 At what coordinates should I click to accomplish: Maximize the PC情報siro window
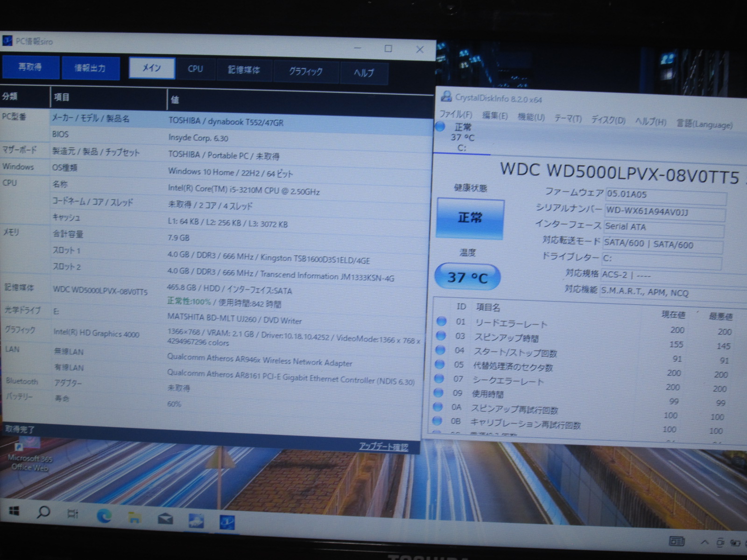click(388, 49)
